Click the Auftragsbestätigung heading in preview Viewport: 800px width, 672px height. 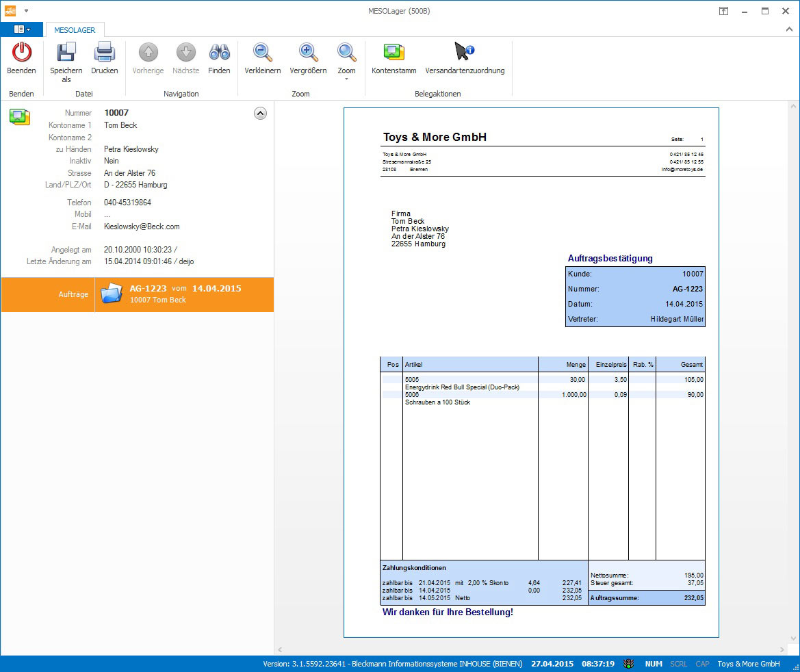click(610, 258)
